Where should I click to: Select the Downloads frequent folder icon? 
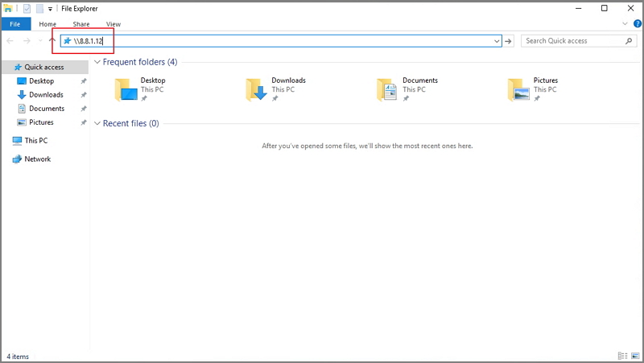click(257, 89)
